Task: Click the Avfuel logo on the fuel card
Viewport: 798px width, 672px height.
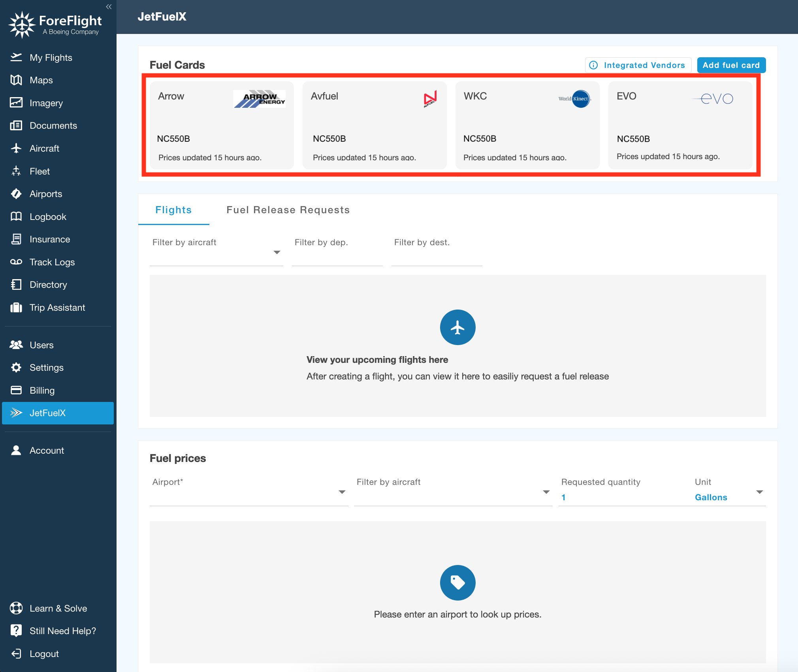Action: pyautogui.click(x=430, y=99)
